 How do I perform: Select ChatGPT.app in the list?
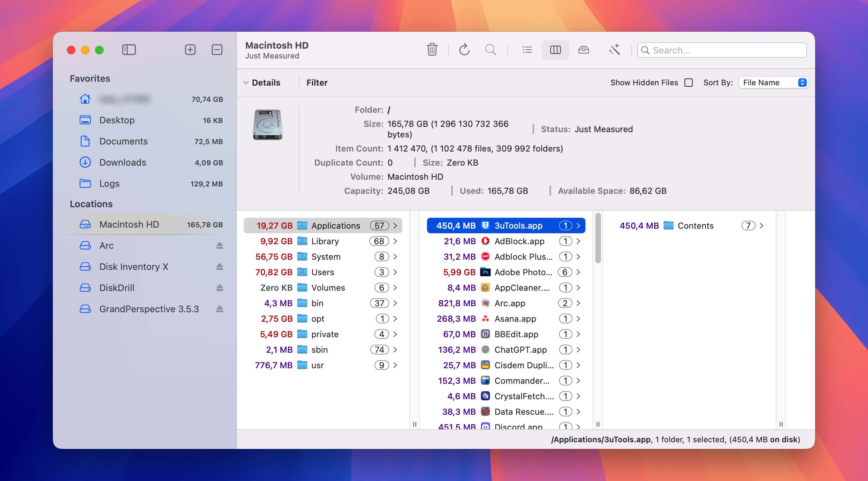tap(506, 350)
